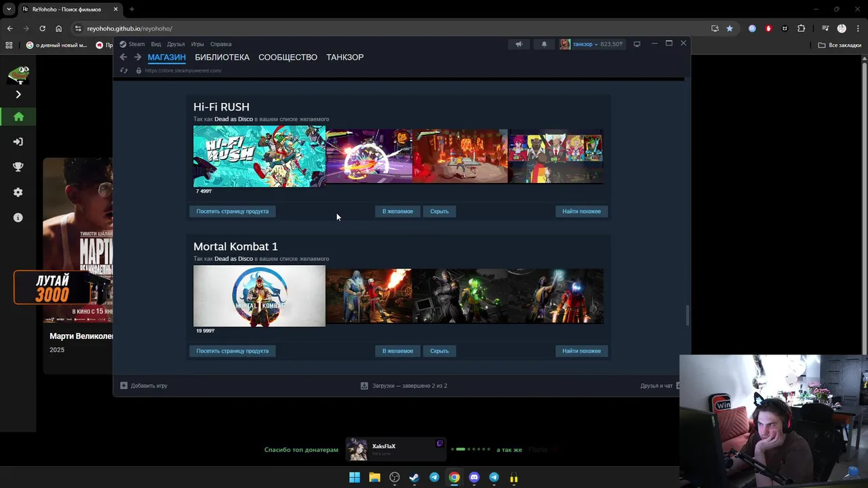
Task: Add Hi-Fi RUSH to wishlist
Action: click(397, 211)
